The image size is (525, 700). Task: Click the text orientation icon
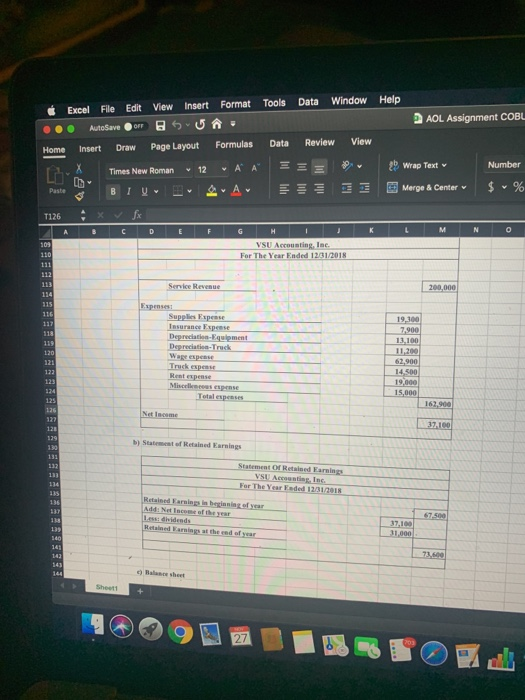click(x=347, y=166)
